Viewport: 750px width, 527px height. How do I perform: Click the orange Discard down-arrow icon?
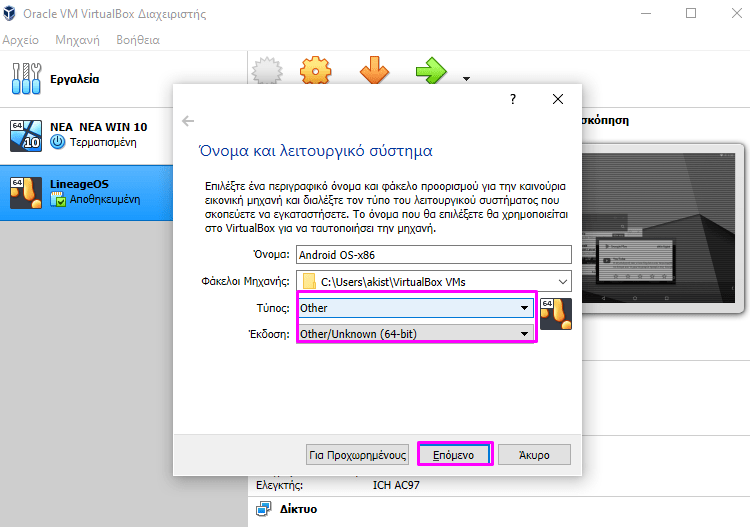pyautogui.click(x=374, y=71)
